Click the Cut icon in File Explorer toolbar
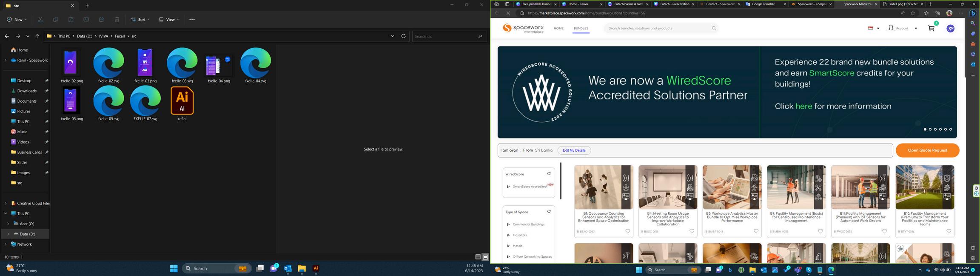This screenshot has height=276, width=980. coord(40,20)
